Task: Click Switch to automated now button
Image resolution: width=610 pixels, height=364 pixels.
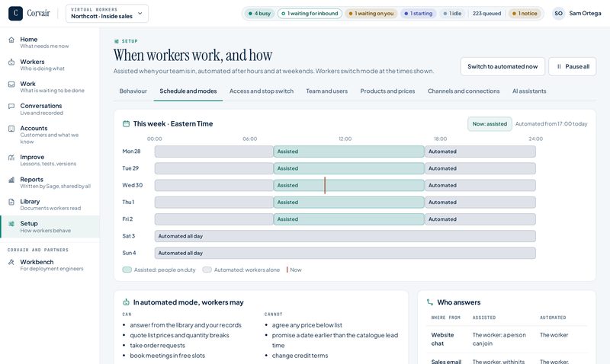Action: (x=502, y=66)
